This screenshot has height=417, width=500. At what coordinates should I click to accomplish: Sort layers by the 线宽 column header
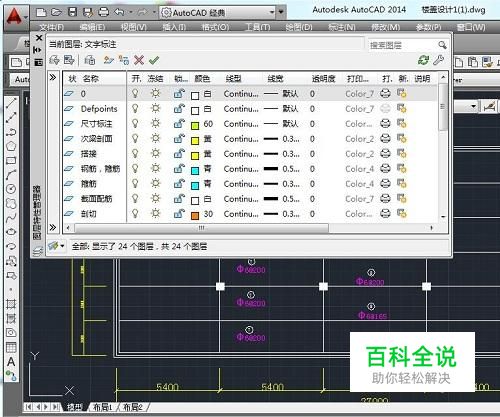click(x=276, y=79)
